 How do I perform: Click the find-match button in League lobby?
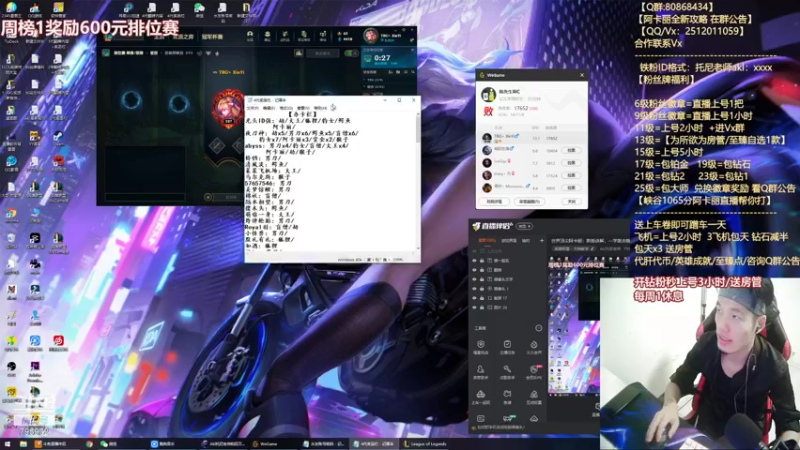point(229,197)
